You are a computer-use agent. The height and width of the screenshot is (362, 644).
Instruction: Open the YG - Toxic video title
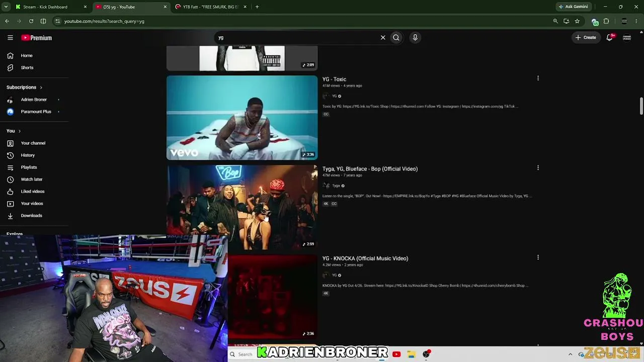point(334,79)
